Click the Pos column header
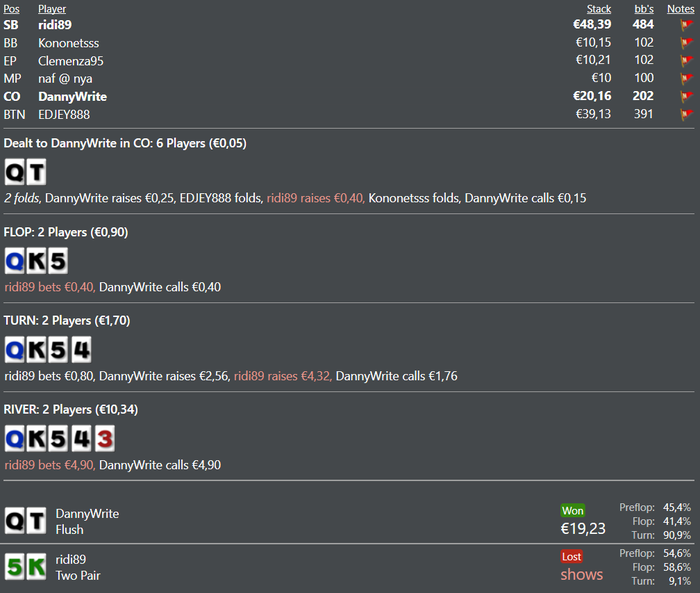700x593 pixels. (12, 9)
